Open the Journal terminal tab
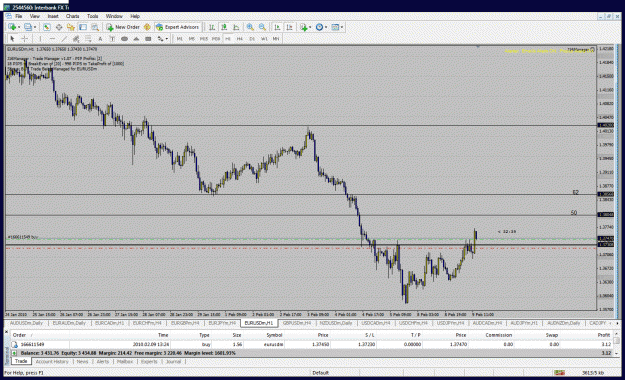 (x=173, y=362)
